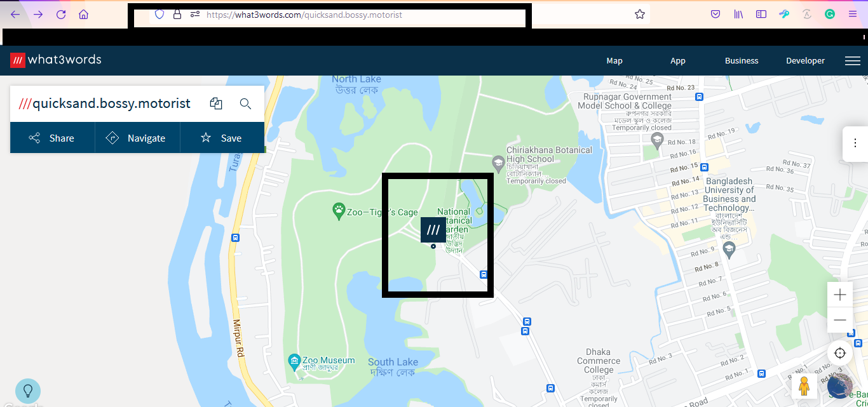Click Rupnagar Government Model School marker icon

pyautogui.click(x=658, y=141)
